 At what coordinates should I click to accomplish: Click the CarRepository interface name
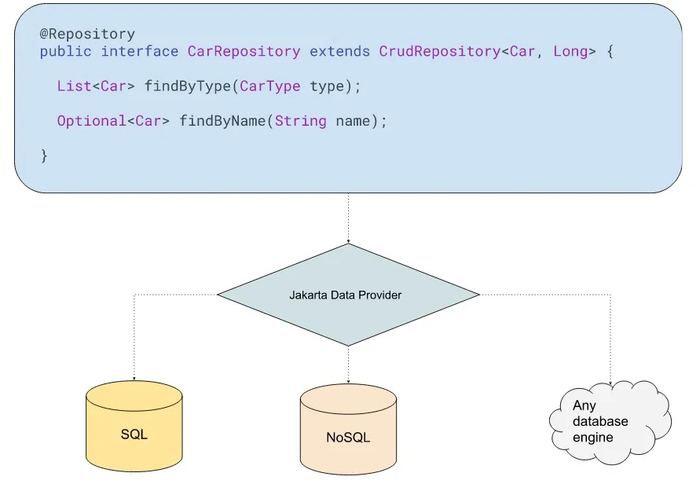click(x=244, y=51)
